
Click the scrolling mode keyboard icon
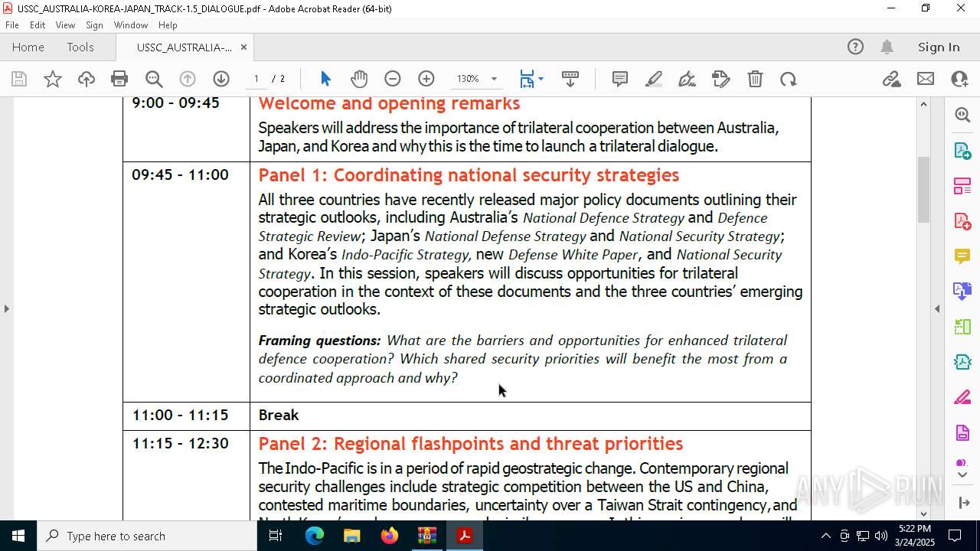[x=570, y=79]
